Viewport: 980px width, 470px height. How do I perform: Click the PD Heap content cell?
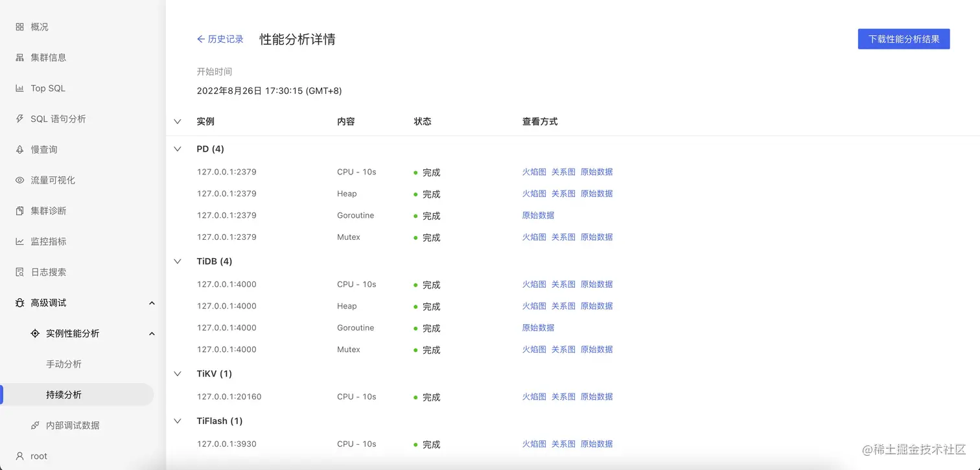point(347,194)
